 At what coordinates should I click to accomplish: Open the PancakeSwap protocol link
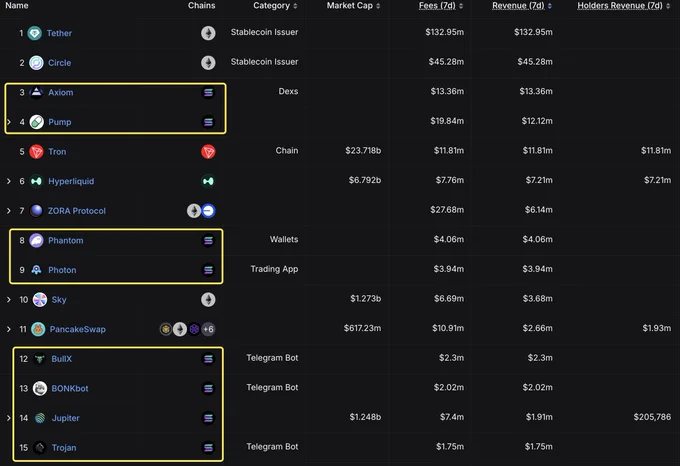click(x=78, y=329)
